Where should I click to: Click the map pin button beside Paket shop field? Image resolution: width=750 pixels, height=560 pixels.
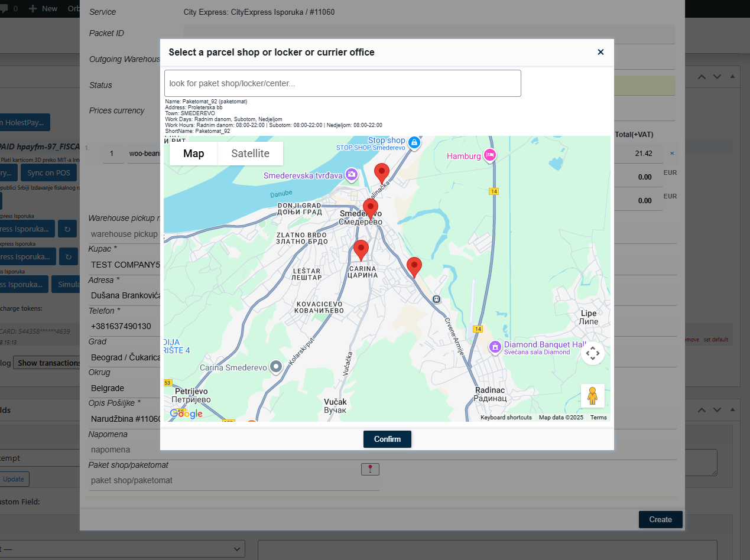click(370, 469)
